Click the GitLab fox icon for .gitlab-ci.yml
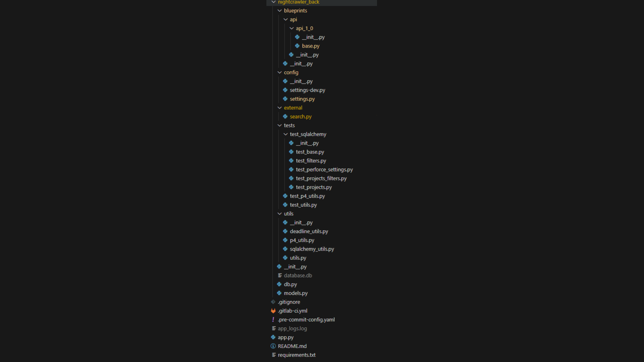644x362 pixels. click(x=273, y=311)
